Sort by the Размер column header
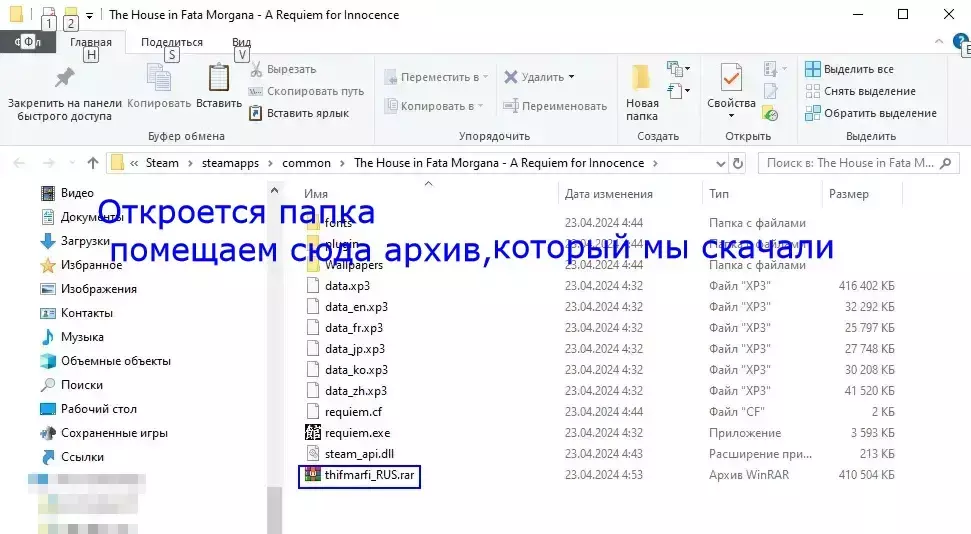 point(848,194)
